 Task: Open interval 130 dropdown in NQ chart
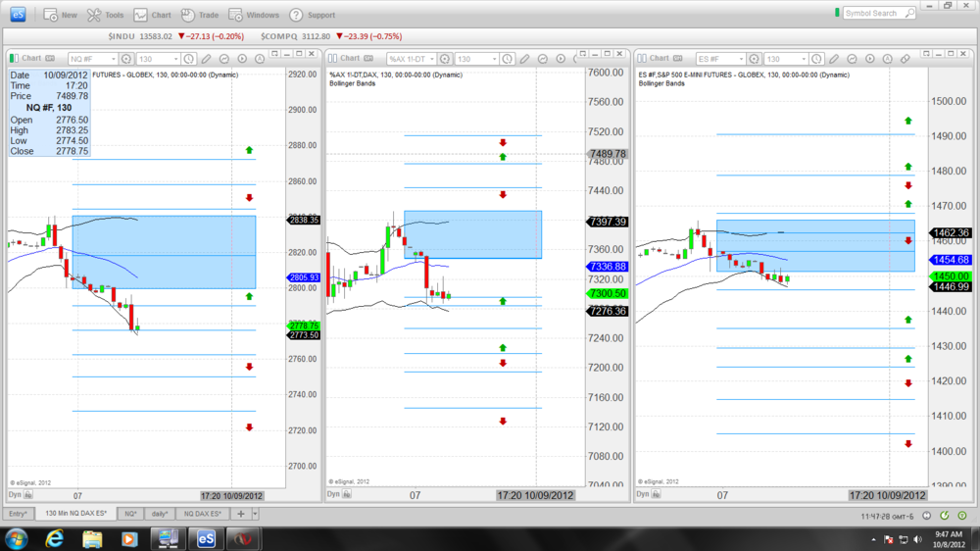click(x=158, y=59)
